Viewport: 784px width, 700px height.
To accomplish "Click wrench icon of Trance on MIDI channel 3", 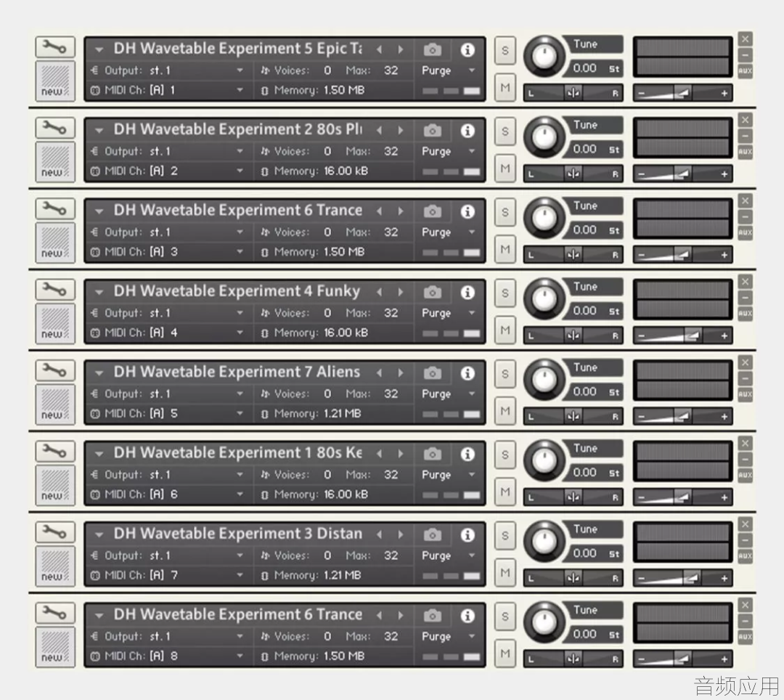I will (55, 209).
